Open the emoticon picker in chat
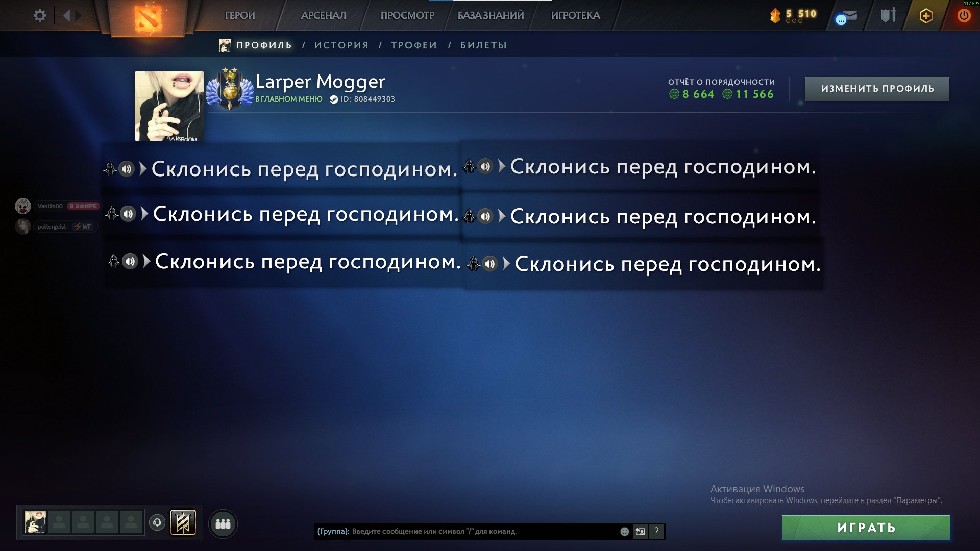This screenshot has height=551, width=980. [624, 532]
